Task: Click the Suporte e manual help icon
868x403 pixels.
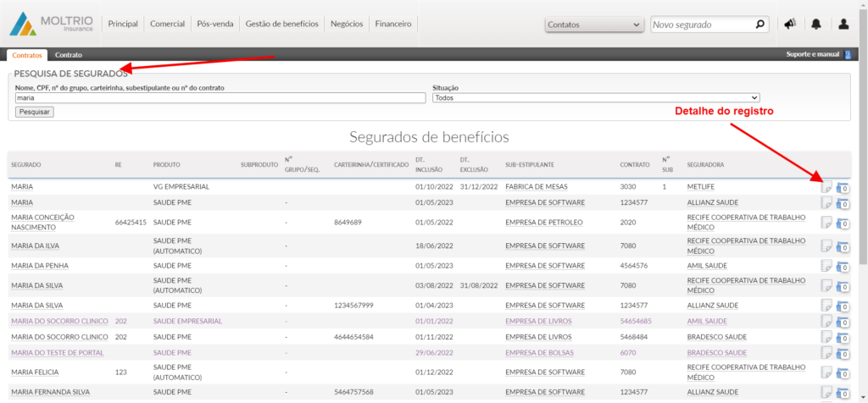Action: 847,55
